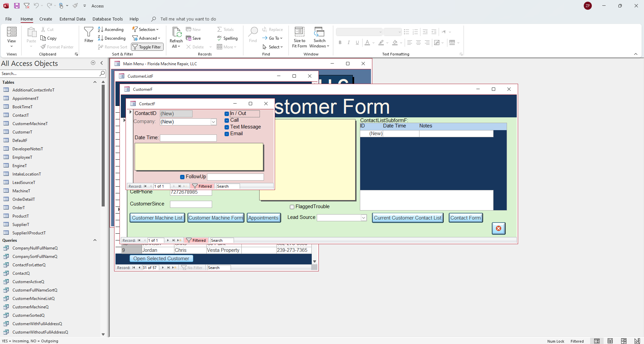Collapse the Tables group in navigation pane
The width and height of the screenshot is (644, 344).
[x=95, y=82]
